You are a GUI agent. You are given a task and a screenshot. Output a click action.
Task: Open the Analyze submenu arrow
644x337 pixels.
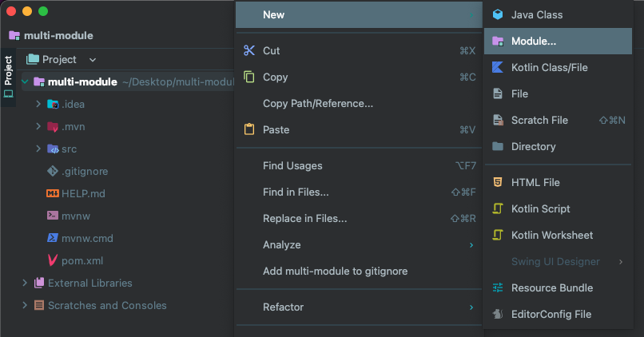(471, 245)
